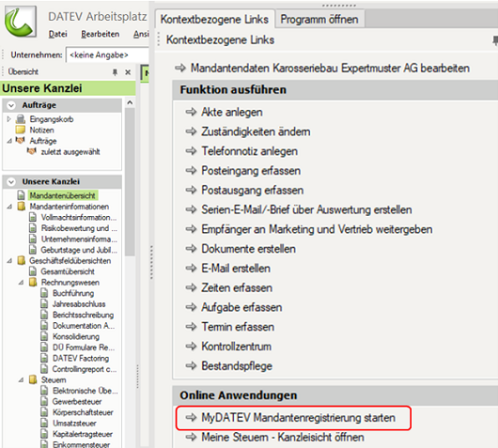Click the arrow icon beside Dokumente erstellen
498x448 pixels.
pos(191,248)
